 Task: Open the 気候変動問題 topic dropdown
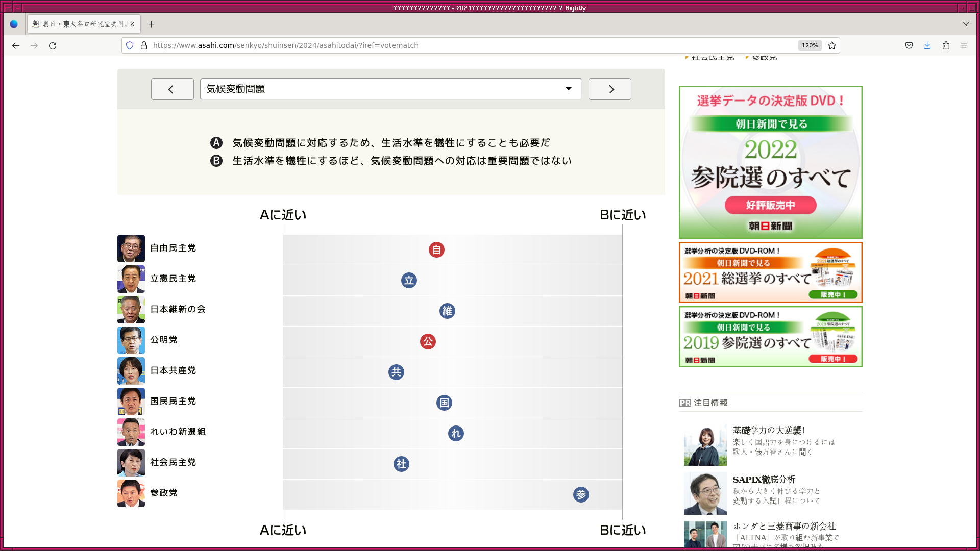point(391,89)
